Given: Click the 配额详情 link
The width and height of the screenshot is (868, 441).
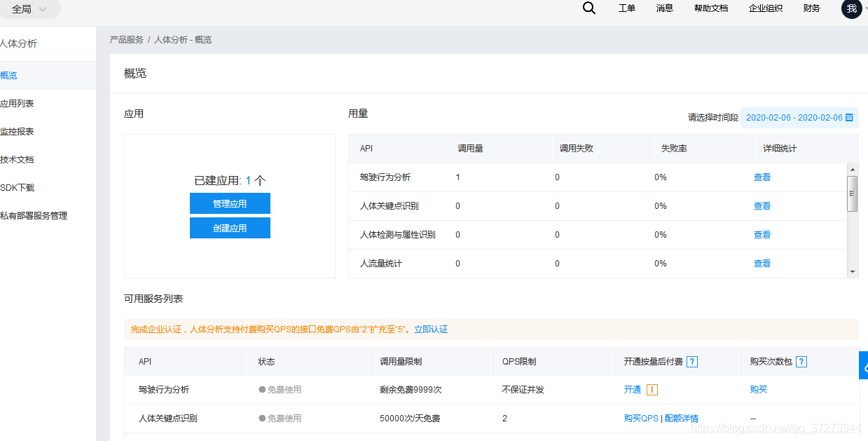Looking at the screenshot, I should point(682,419).
